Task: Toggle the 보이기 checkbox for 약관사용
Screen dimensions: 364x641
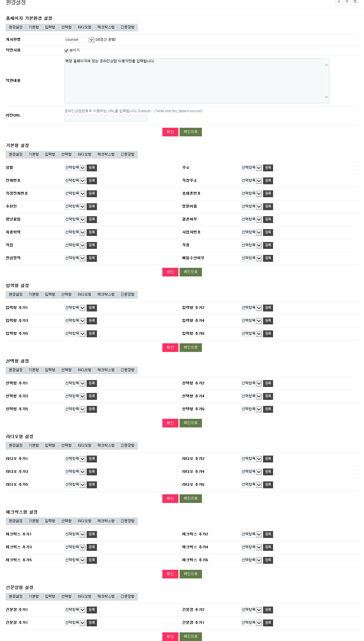Action: (67, 51)
